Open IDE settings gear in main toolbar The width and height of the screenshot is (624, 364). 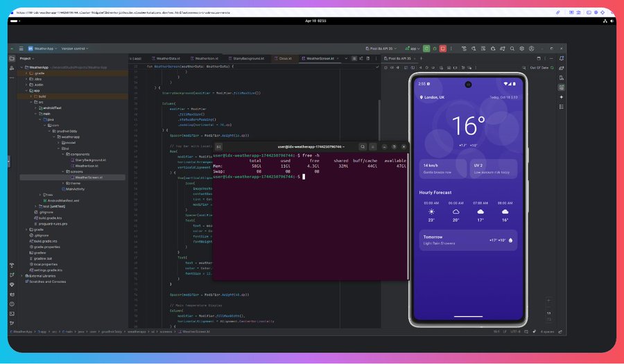click(521, 49)
